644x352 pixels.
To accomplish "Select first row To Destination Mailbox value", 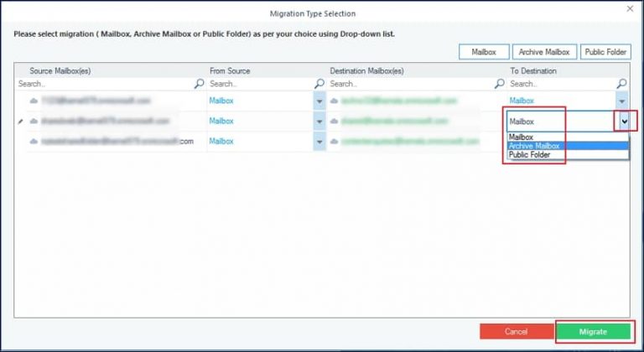I will pyautogui.click(x=522, y=101).
